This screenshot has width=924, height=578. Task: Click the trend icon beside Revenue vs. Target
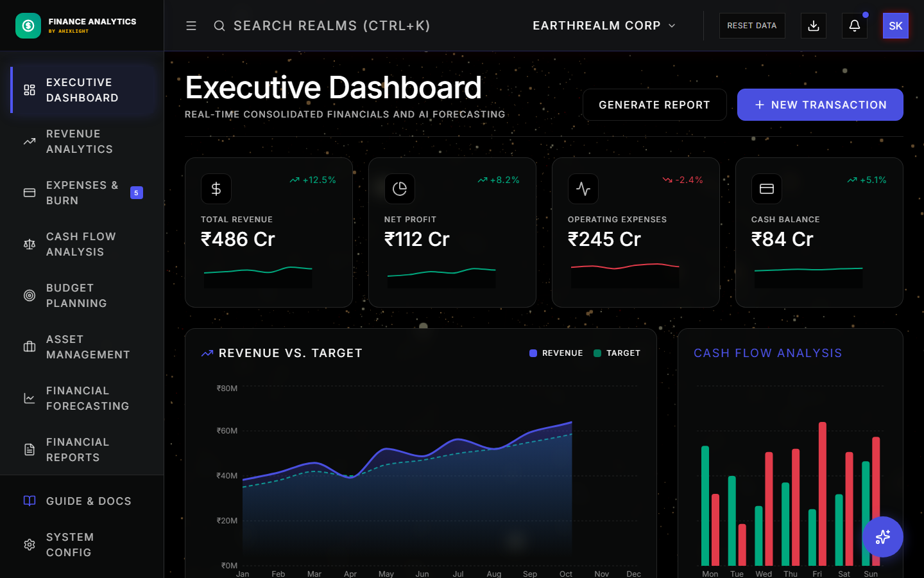pos(207,353)
